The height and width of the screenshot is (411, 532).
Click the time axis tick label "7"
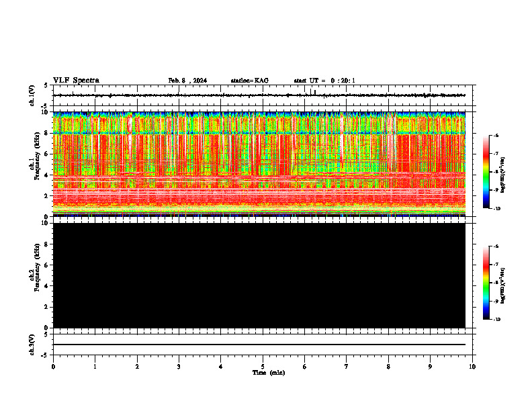tap(347, 367)
